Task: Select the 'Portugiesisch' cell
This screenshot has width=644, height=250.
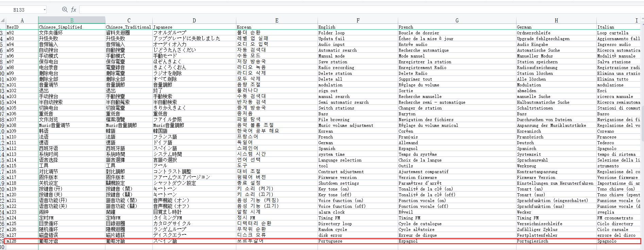Action: tap(556, 241)
